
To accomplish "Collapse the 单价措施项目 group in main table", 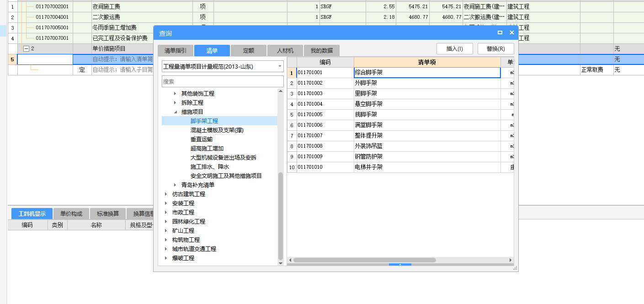I will click(x=26, y=49).
